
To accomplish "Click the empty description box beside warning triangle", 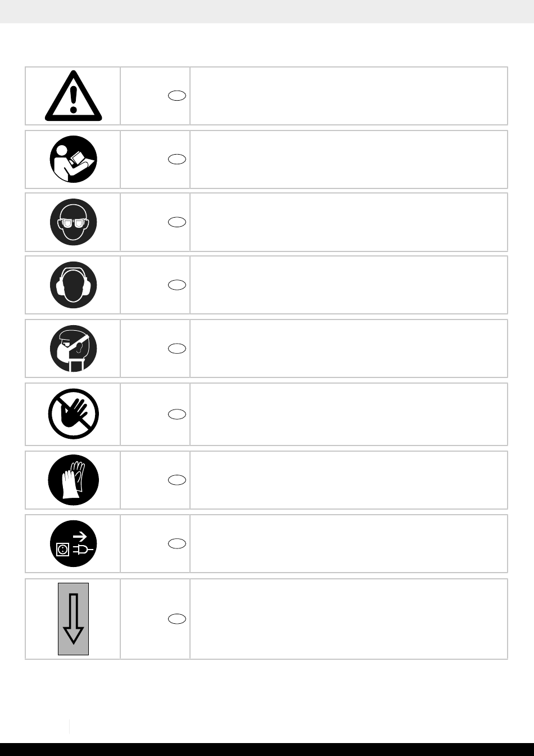I will pos(349,96).
